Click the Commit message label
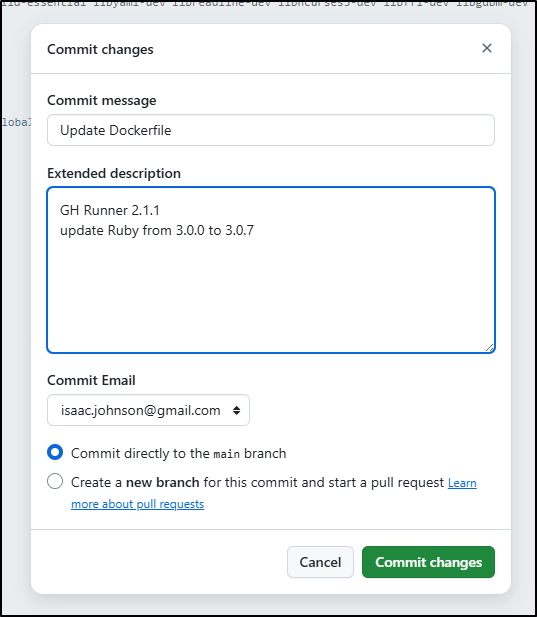This screenshot has height=617, width=537. pyautogui.click(x=101, y=101)
